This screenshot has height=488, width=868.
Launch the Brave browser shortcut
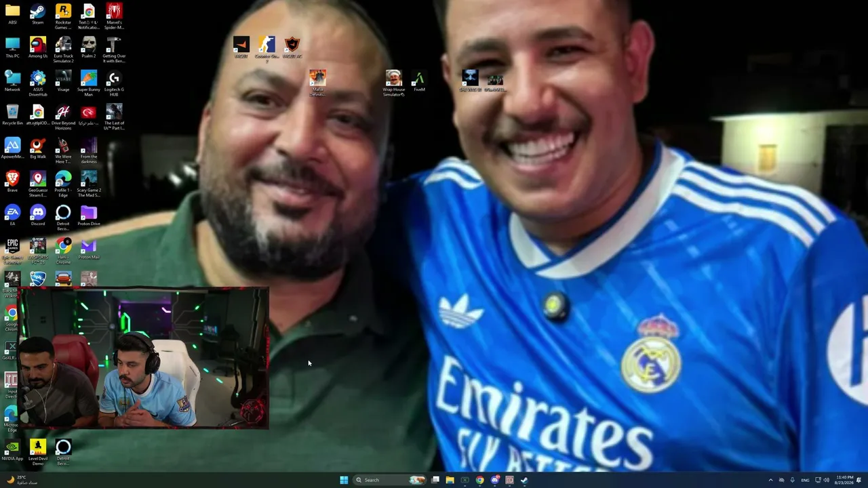point(12,182)
